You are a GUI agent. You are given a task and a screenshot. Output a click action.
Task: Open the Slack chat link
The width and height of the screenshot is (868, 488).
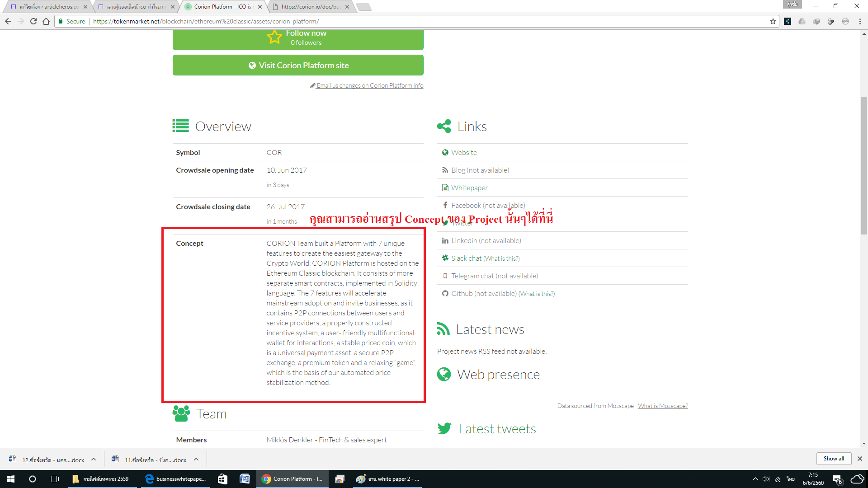pyautogui.click(x=466, y=258)
